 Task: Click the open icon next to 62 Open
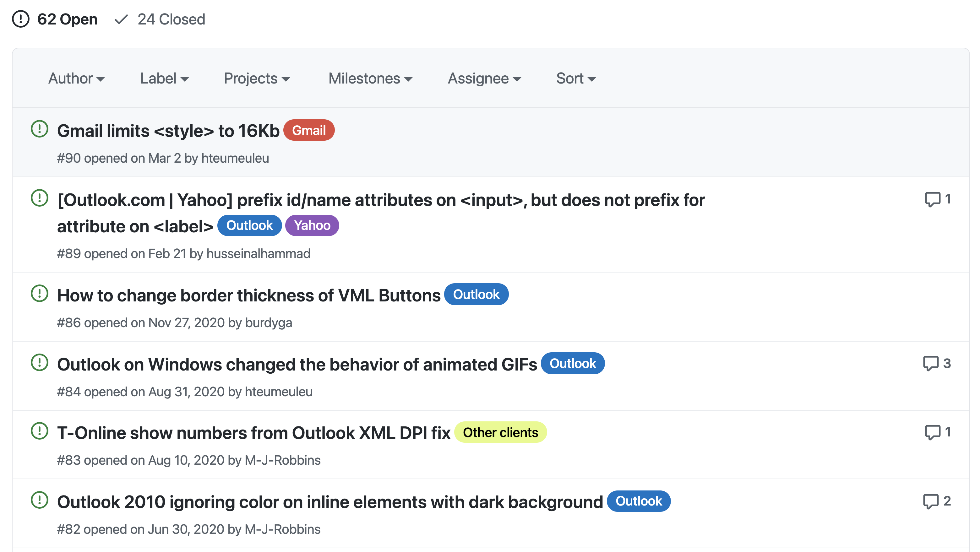point(20,19)
